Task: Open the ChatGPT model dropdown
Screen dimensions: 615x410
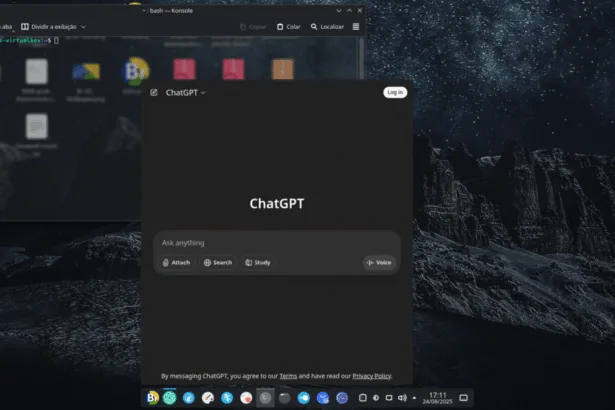Action: [x=186, y=93]
